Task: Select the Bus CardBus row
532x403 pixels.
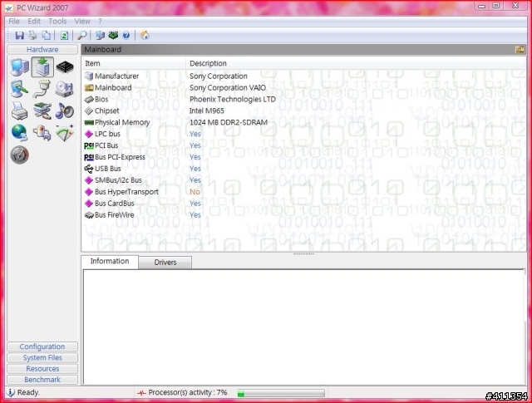Action: pyautogui.click(x=303, y=204)
